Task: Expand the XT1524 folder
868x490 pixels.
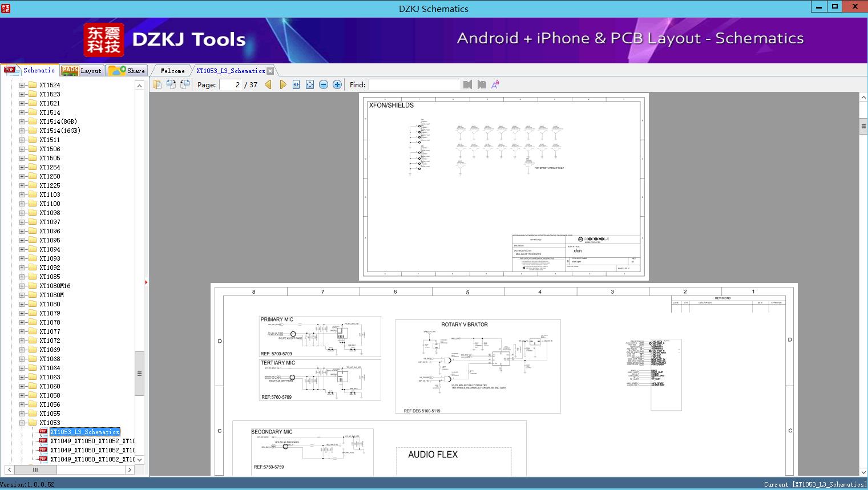Action: [x=22, y=85]
